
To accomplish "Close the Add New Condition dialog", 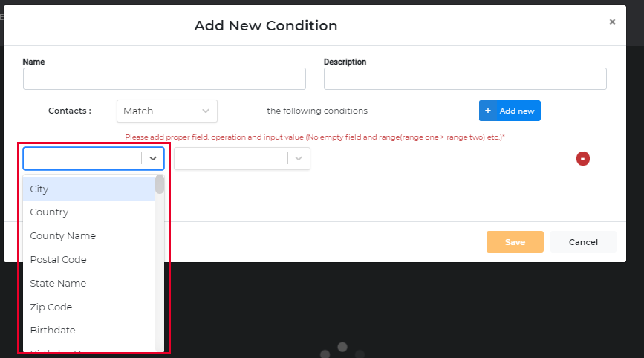I will [612, 22].
